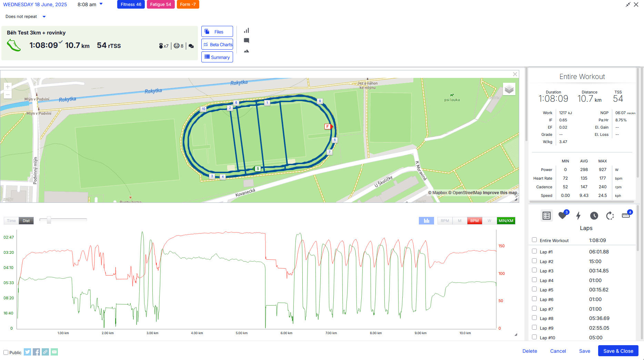Show heart rate zones panel
Image resolution: width=644 pixels, height=360 pixels.
pos(563,216)
